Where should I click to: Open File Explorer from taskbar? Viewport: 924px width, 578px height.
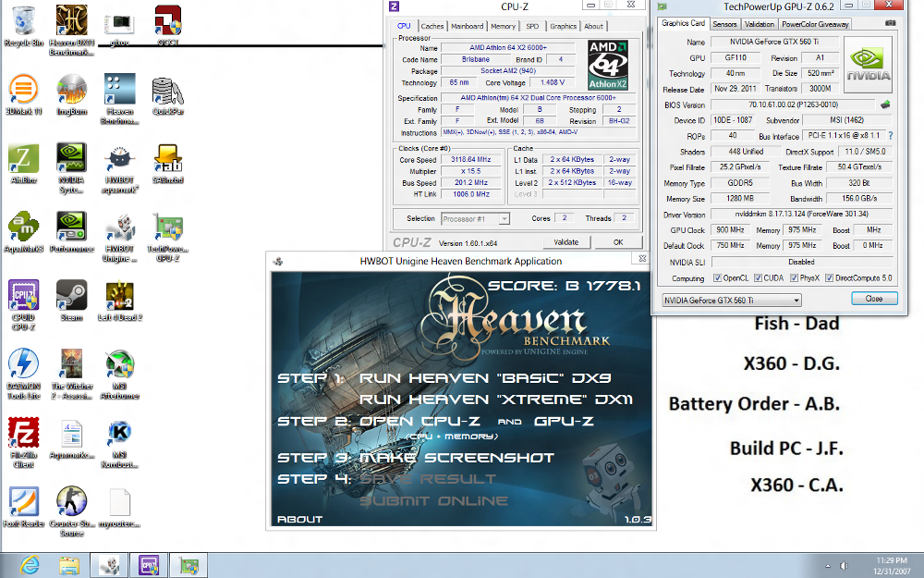click(68, 566)
